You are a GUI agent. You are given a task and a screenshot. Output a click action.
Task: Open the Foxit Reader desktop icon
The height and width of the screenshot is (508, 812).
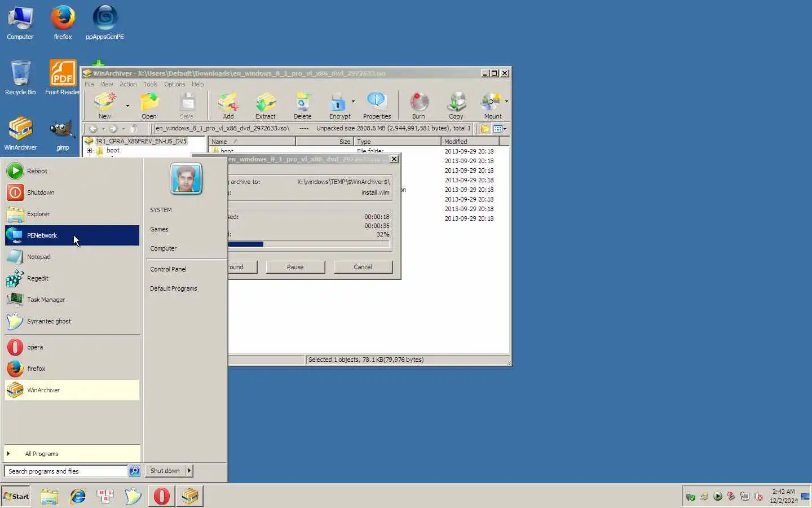coord(63,77)
